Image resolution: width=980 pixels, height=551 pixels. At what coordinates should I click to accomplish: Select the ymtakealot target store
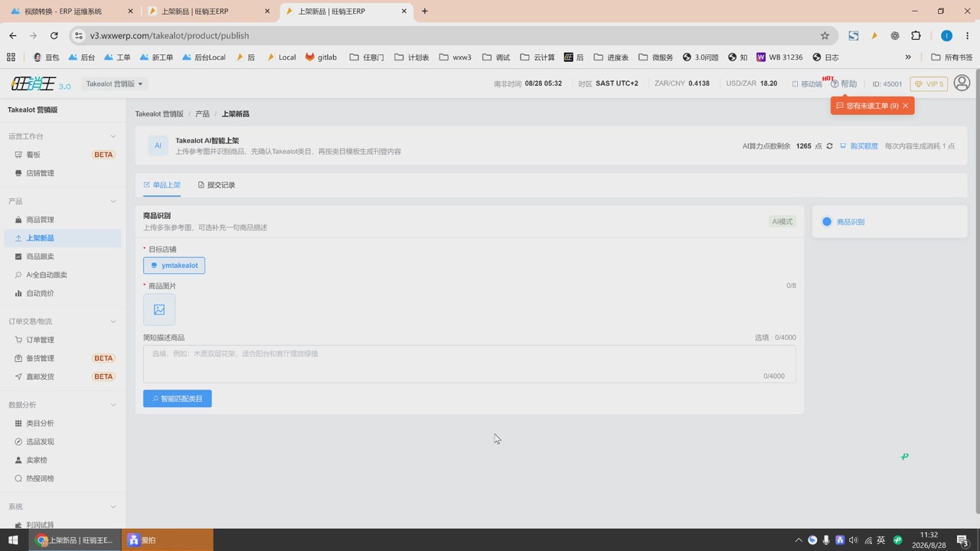174,266
